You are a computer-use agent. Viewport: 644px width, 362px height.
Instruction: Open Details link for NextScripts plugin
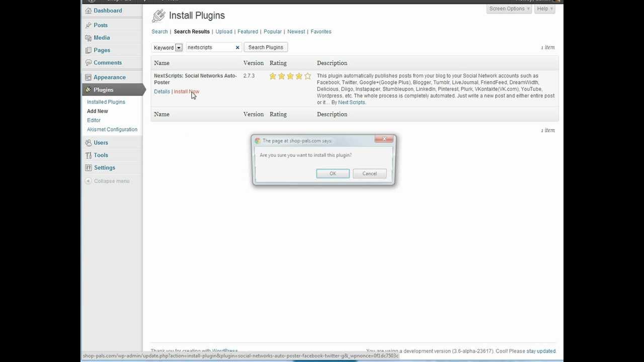[x=162, y=92]
